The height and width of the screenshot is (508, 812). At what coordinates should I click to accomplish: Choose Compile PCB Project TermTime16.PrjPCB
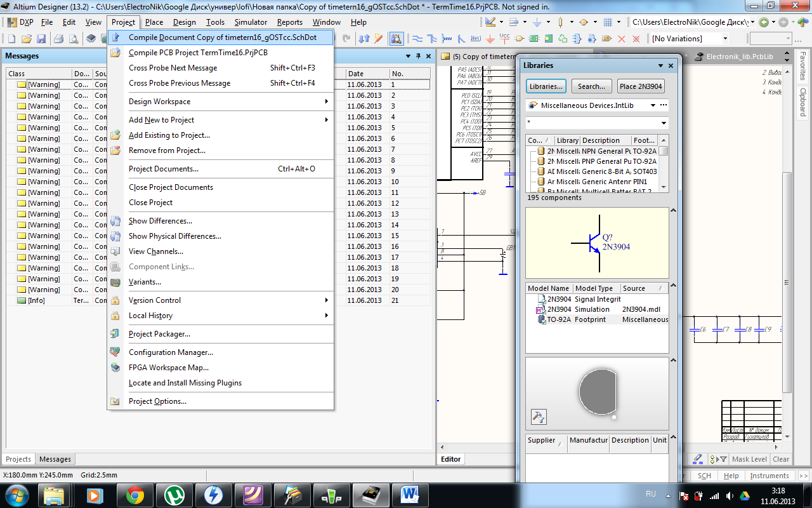point(220,53)
